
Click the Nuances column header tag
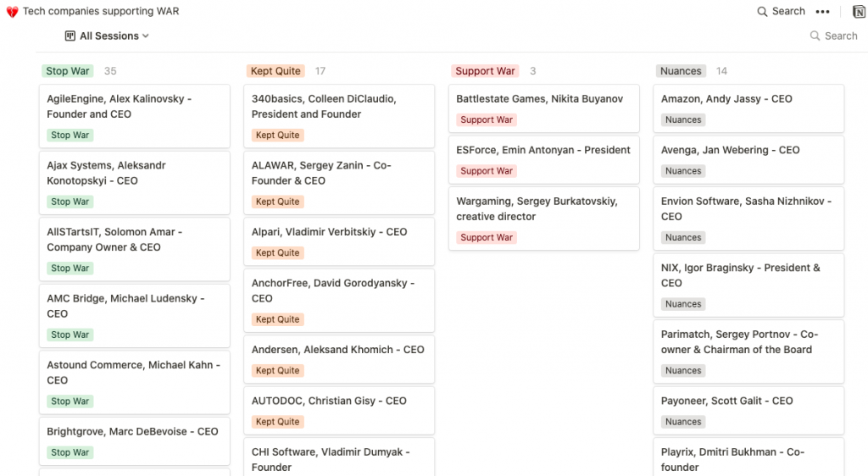click(681, 71)
